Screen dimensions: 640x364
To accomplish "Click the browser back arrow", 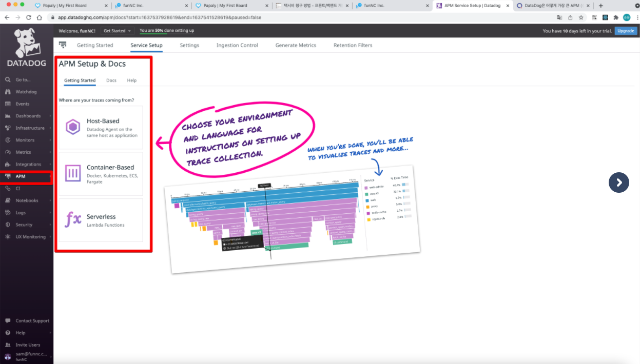I will (7, 17).
